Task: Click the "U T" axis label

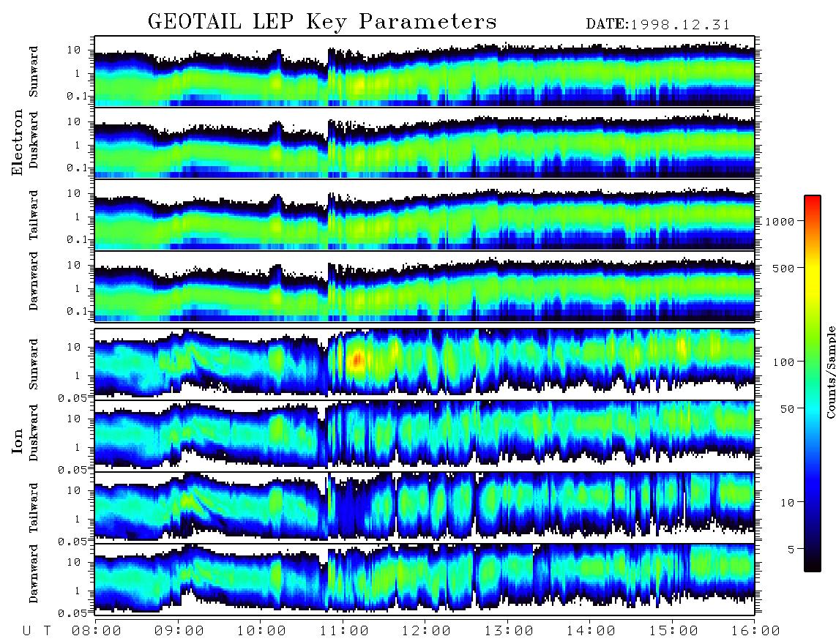Action: [37, 632]
